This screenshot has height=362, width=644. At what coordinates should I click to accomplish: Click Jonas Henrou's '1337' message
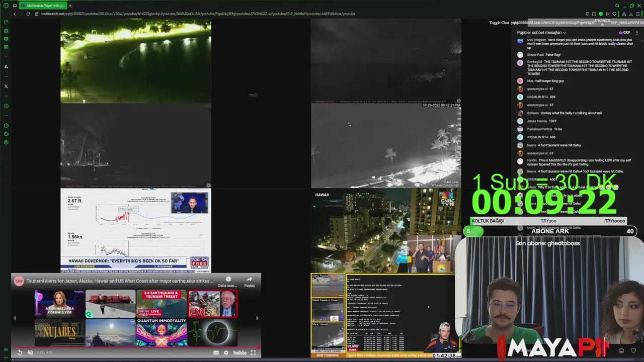point(552,121)
